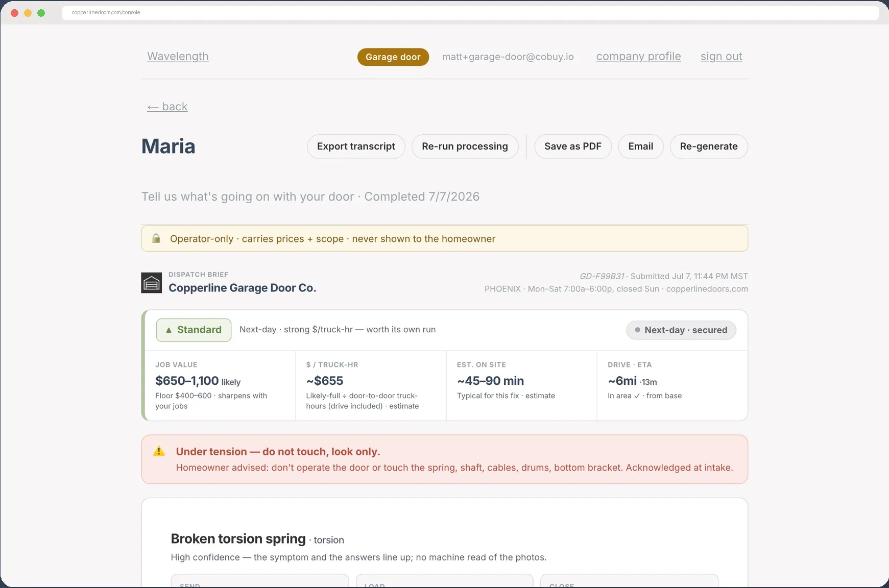Click the Garage door badge
Image resolution: width=889 pixels, height=588 pixels.
point(393,57)
